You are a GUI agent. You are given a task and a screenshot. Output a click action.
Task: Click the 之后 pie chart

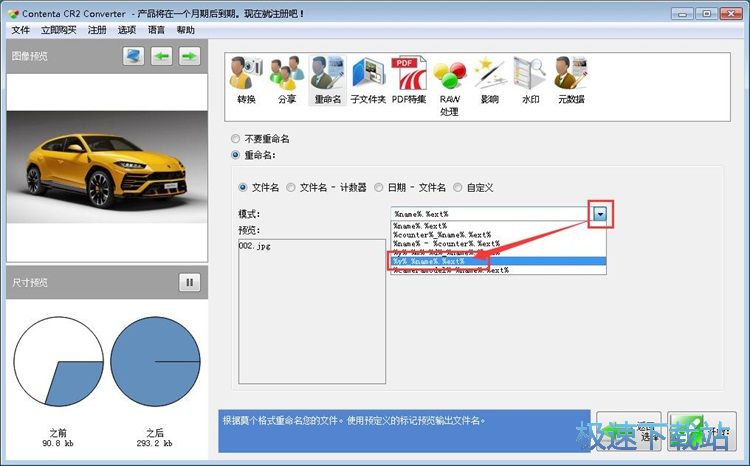click(x=155, y=361)
